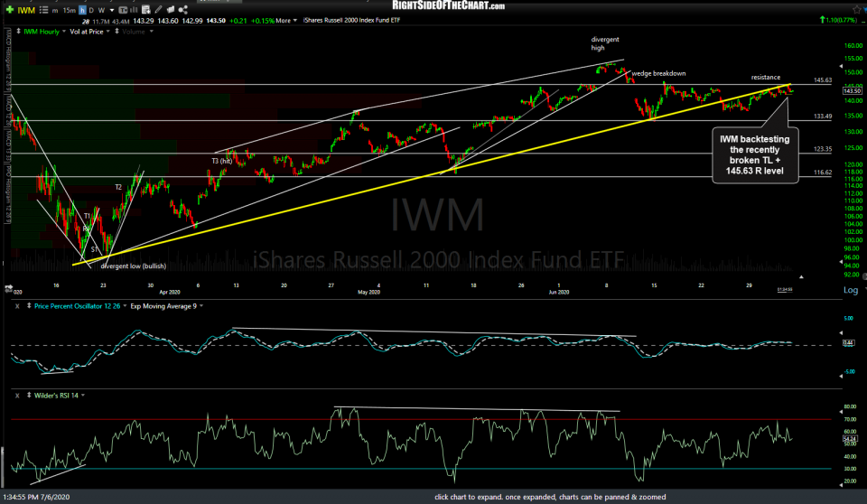Viewport: 867px width, 504px height.
Task: Click the bar chart style icon
Action: click(x=134, y=10)
